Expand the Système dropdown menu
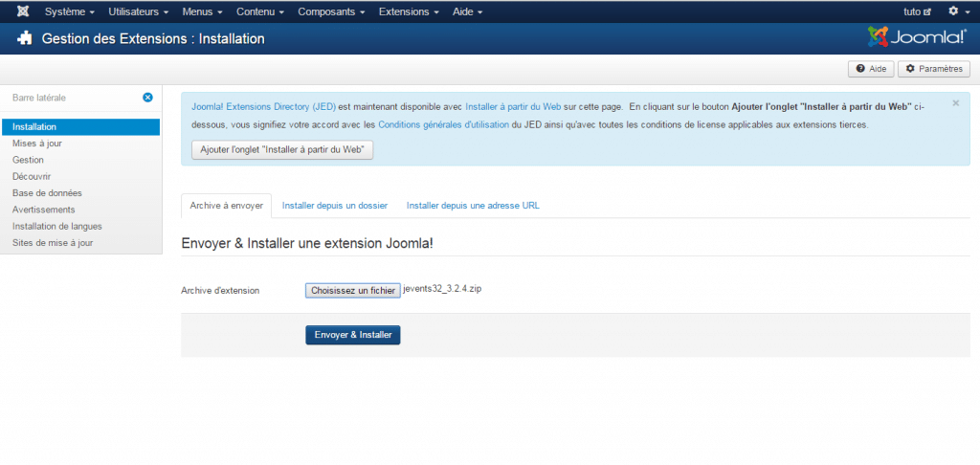 point(69,11)
